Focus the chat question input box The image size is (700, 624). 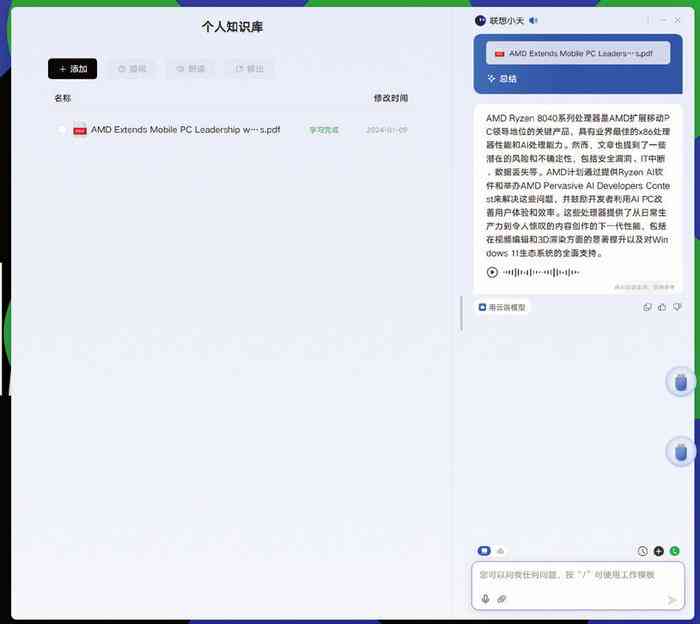578,585
